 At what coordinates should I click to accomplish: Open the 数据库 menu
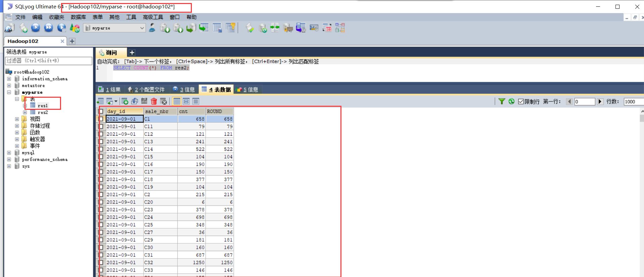pos(78,17)
